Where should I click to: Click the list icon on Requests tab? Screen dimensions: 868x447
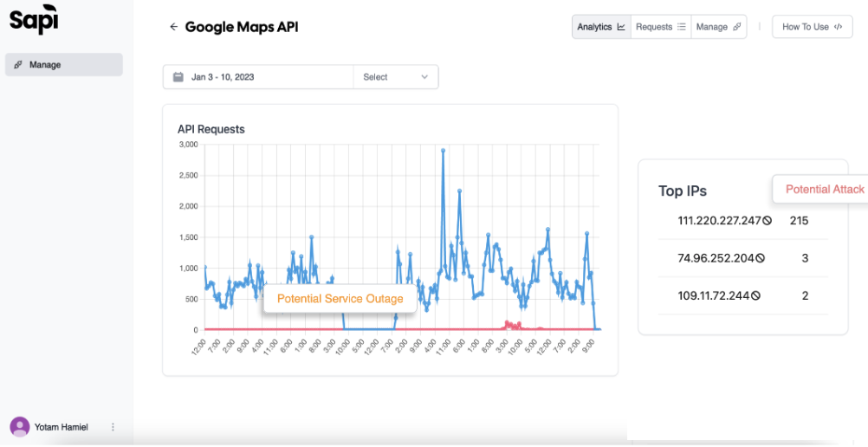point(682,27)
